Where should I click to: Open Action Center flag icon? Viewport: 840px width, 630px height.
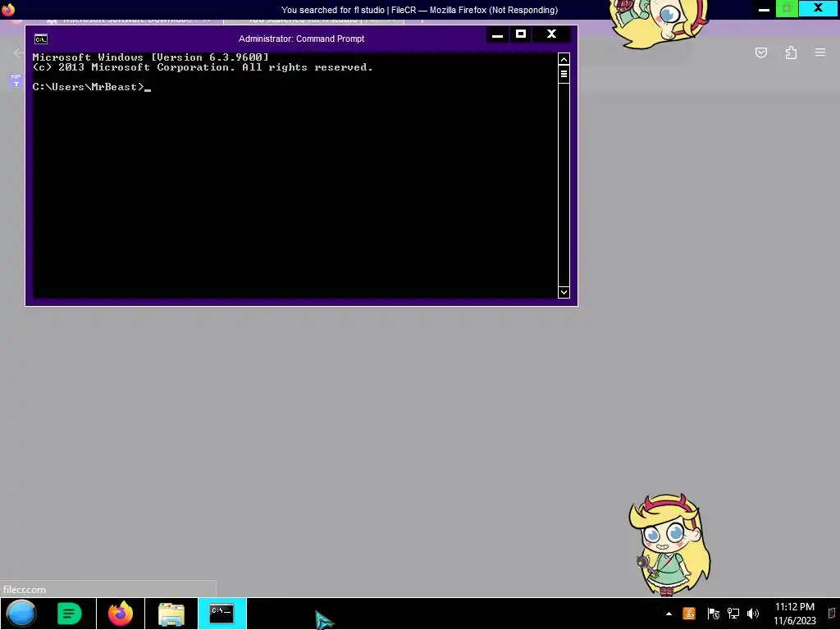click(x=713, y=614)
